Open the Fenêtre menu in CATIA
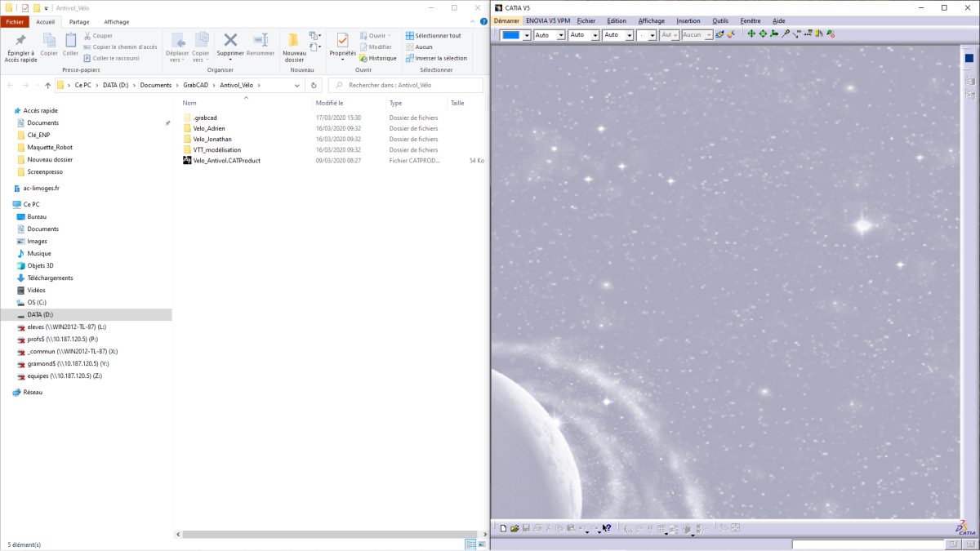 click(x=750, y=20)
